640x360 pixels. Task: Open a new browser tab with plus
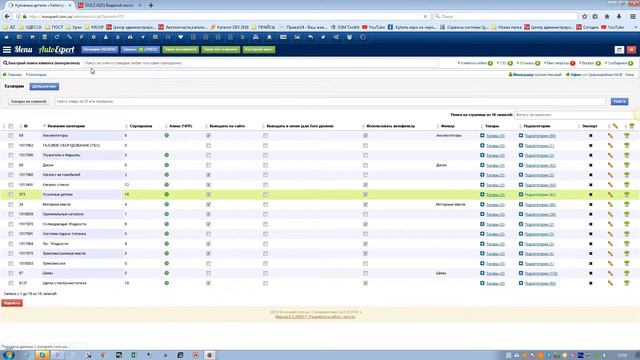pyautogui.click(x=151, y=5)
